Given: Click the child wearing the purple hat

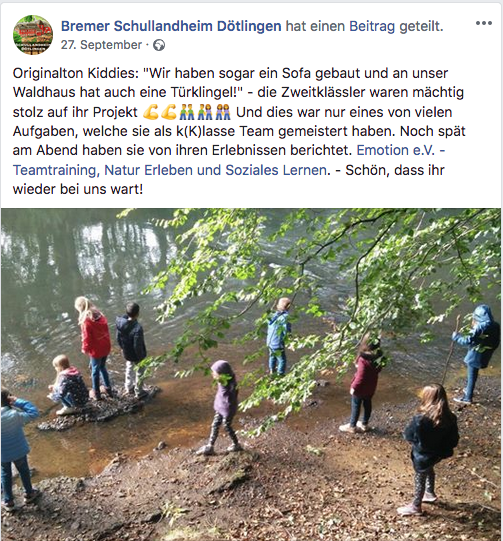Looking at the screenshot, I should [224, 406].
